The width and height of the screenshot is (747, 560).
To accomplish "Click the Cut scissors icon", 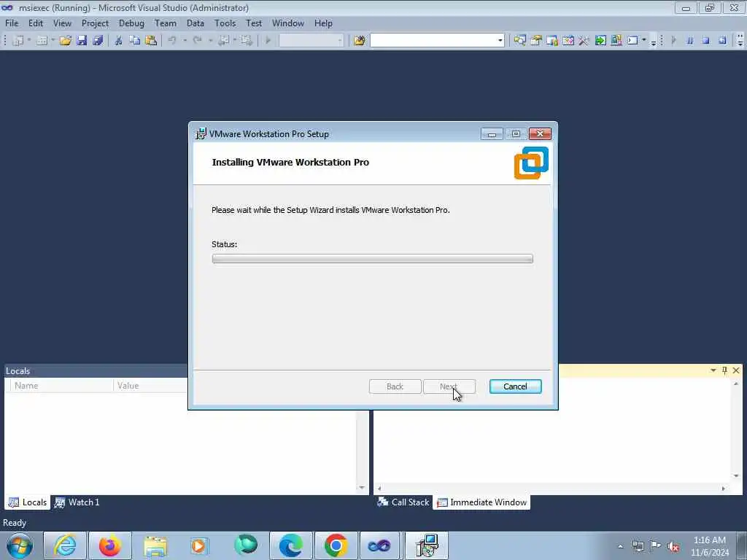I will click(119, 41).
